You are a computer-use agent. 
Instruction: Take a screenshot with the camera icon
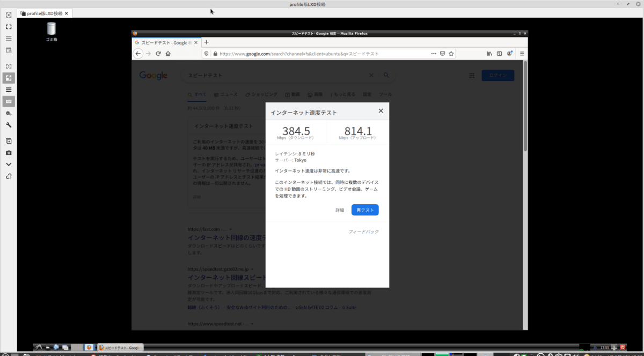pyautogui.click(x=9, y=153)
